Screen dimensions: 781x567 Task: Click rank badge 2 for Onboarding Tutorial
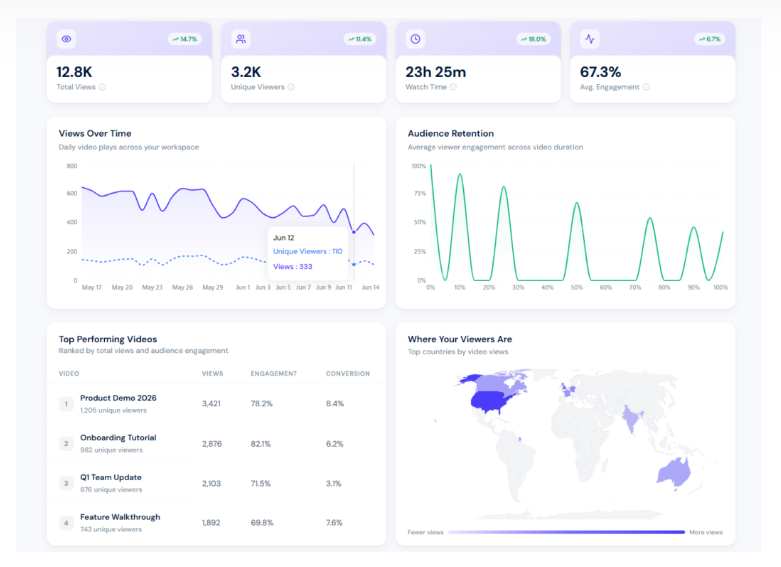66,443
